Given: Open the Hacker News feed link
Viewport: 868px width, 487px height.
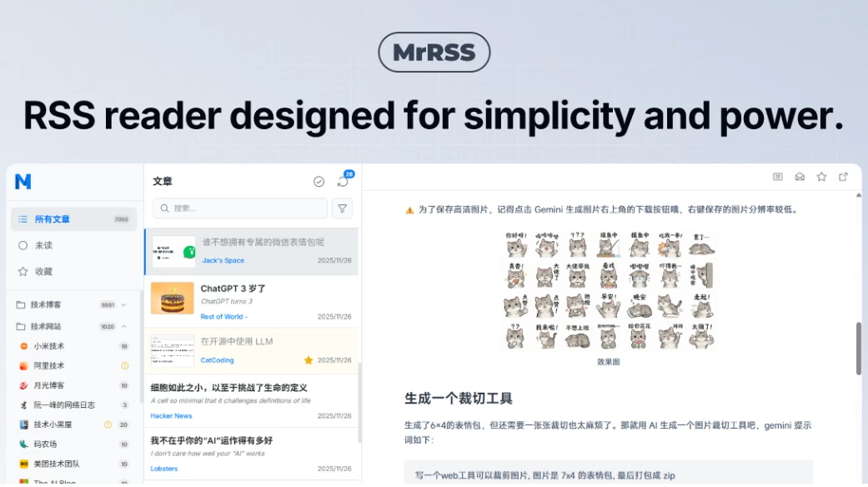Looking at the screenshot, I should point(170,415).
